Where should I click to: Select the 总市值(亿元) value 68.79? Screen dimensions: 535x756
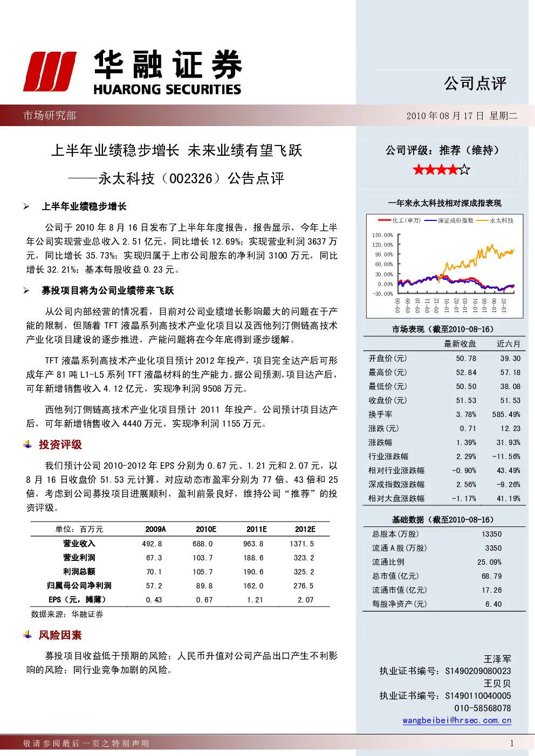coord(491,576)
